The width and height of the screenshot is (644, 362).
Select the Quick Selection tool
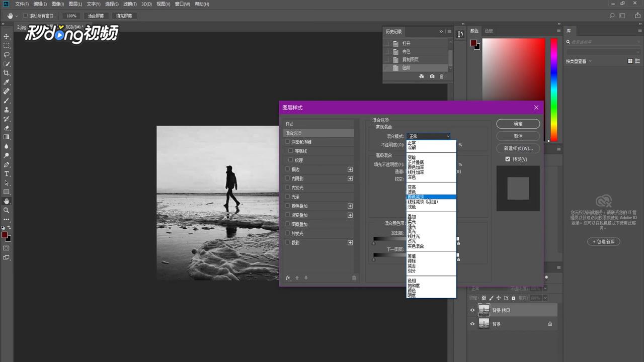pyautogui.click(x=7, y=64)
